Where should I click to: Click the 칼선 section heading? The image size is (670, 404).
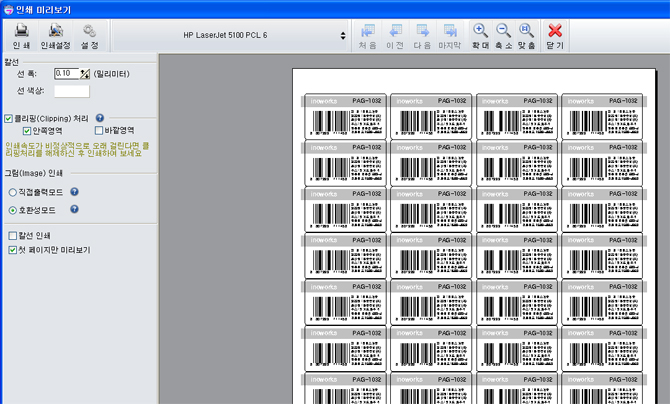click(12, 62)
